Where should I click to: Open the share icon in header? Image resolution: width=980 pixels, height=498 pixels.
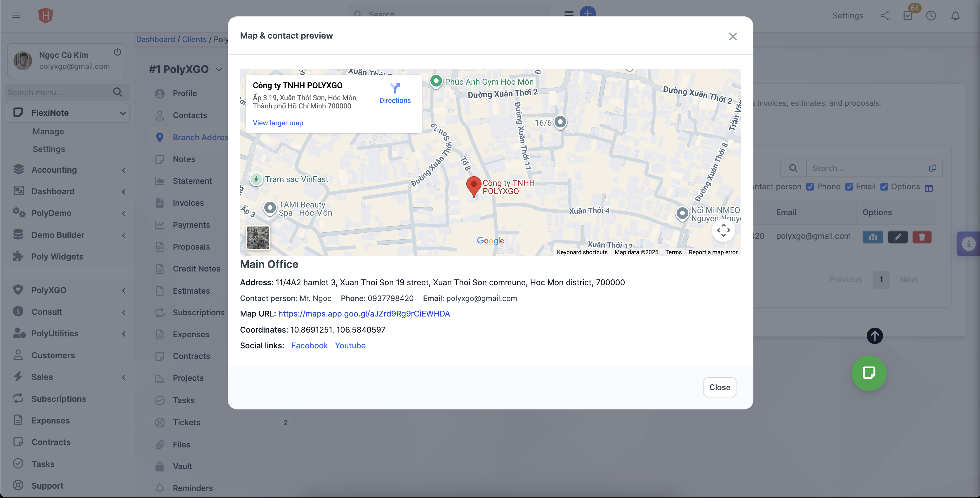coord(885,15)
